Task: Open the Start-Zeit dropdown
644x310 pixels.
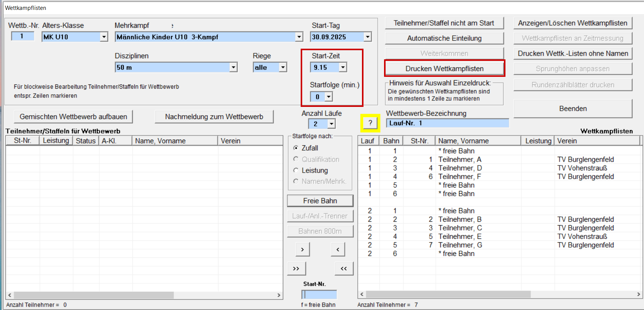Action: [x=343, y=67]
